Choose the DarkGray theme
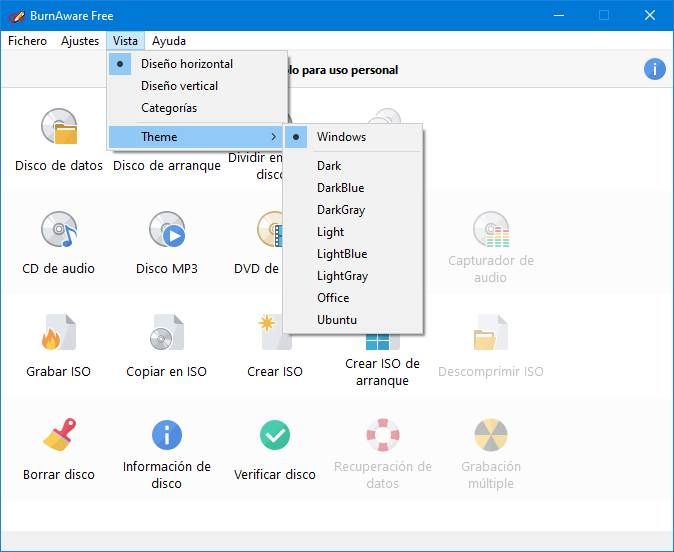This screenshot has height=552, width=674. pyautogui.click(x=353, y=210)
